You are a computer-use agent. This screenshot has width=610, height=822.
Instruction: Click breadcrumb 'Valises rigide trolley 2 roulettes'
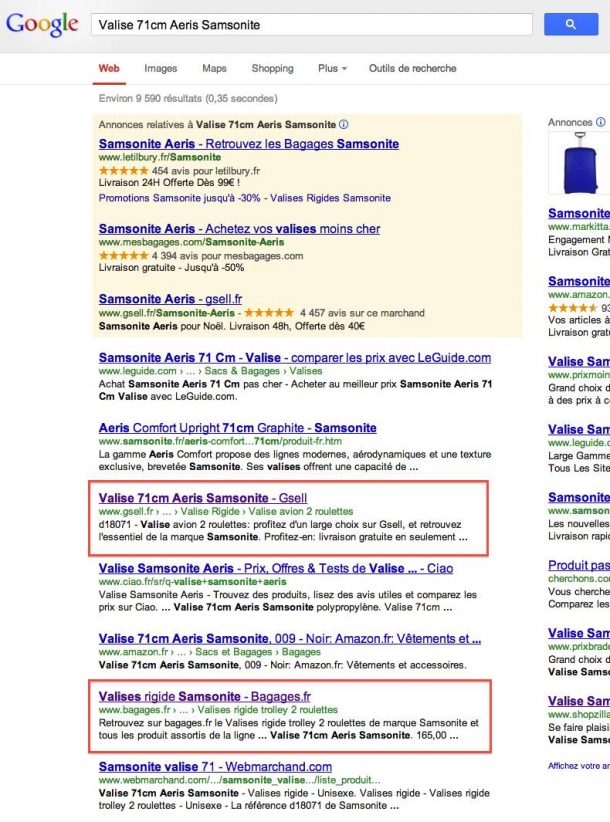pos(268,709)
